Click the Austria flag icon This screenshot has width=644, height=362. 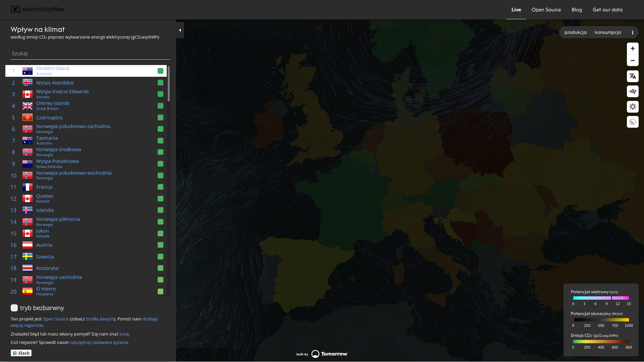coord(28,245)
